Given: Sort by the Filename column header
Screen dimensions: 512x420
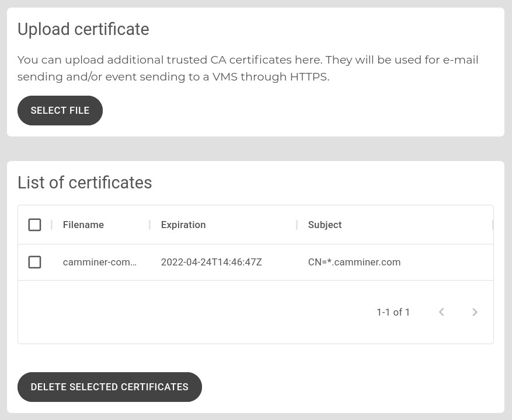Looking at the screenshot, I should pos(83,225).
